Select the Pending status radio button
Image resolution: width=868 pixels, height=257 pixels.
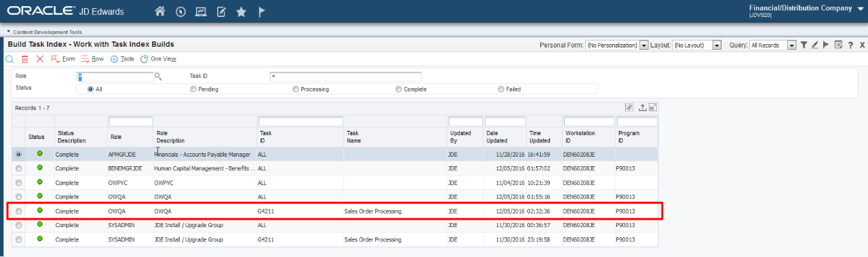(x=193, y=89)
